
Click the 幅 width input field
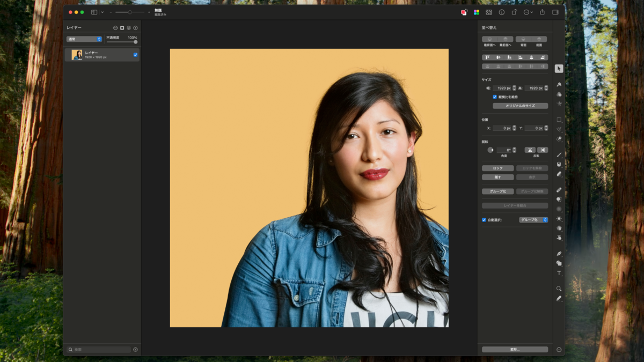[x=502, y=88]
